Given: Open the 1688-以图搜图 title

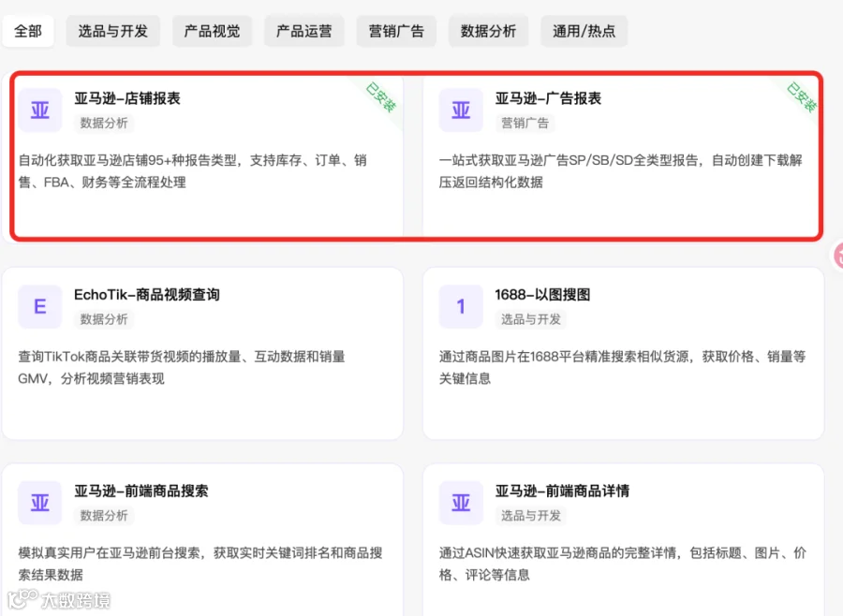Looking at the screenshot, I should 542,295.
